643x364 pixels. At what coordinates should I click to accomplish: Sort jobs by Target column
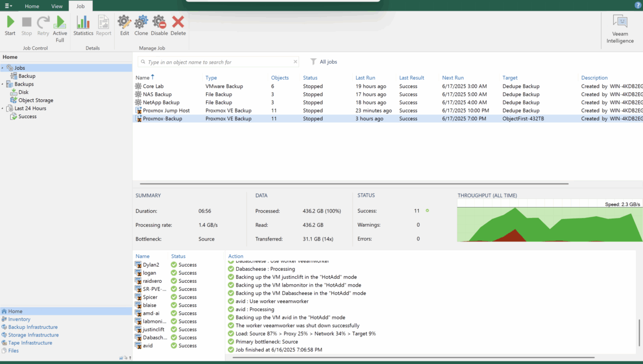coord(509,78)
